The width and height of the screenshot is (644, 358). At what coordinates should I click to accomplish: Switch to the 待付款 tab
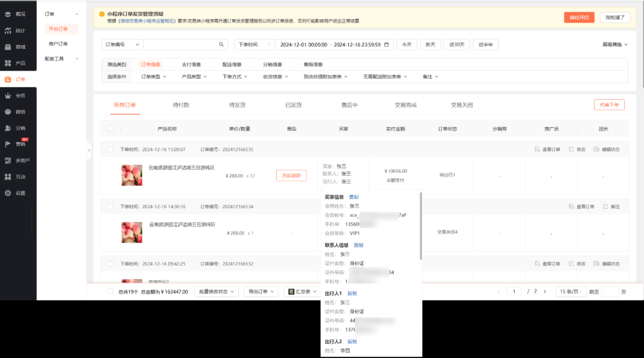(181, 105)
